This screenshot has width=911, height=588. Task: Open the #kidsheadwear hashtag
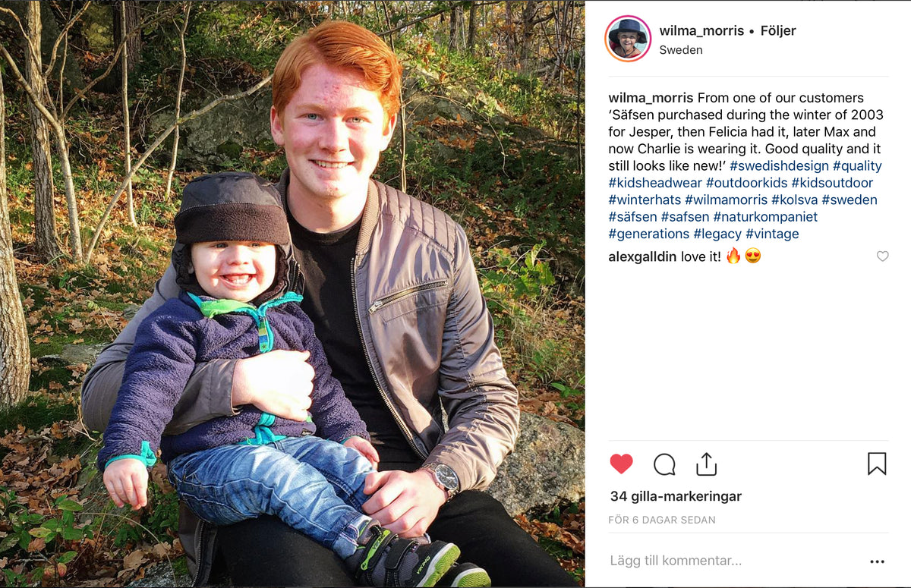point(655,183)
